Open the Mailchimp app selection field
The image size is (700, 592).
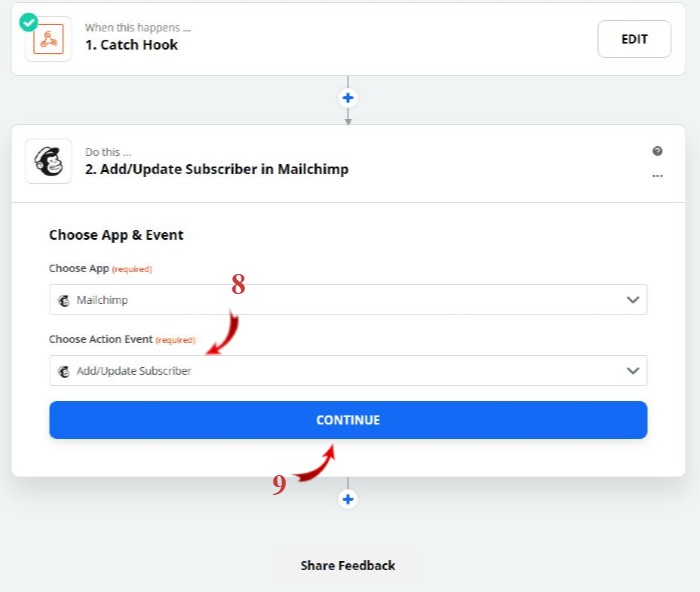click(x=348, y=300)
